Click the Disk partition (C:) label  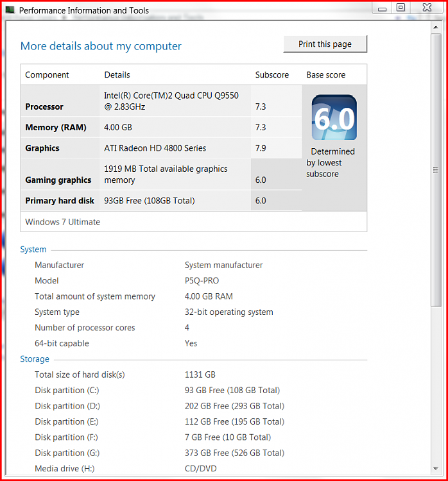click(67, 390)
